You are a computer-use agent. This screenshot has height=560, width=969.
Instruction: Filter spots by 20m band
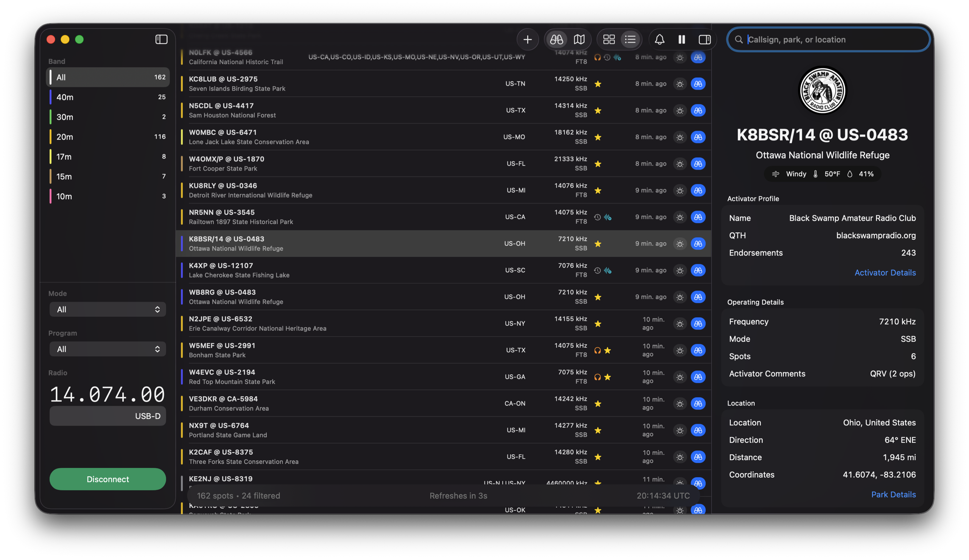pos(108,137)
